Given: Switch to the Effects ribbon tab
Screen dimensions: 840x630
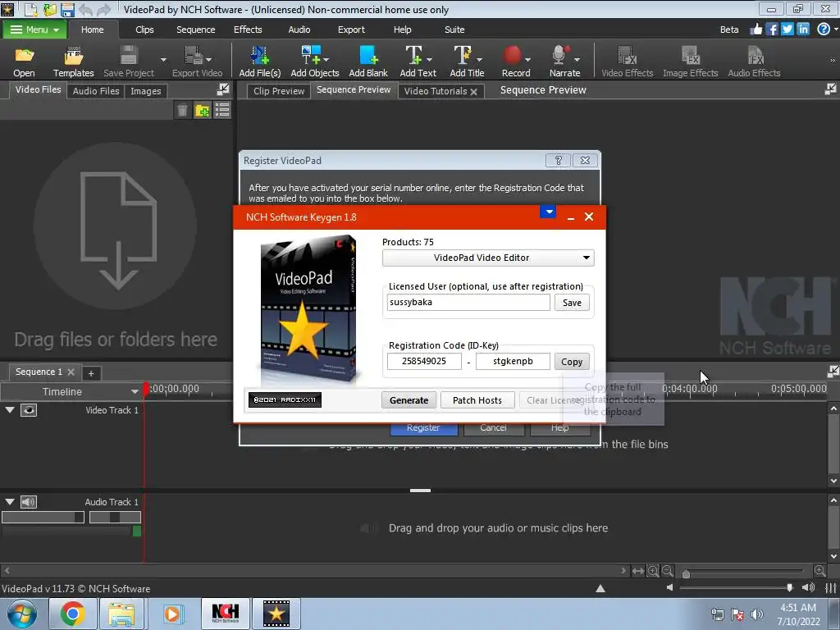Looking at the screenshot, I should (248, 30).
